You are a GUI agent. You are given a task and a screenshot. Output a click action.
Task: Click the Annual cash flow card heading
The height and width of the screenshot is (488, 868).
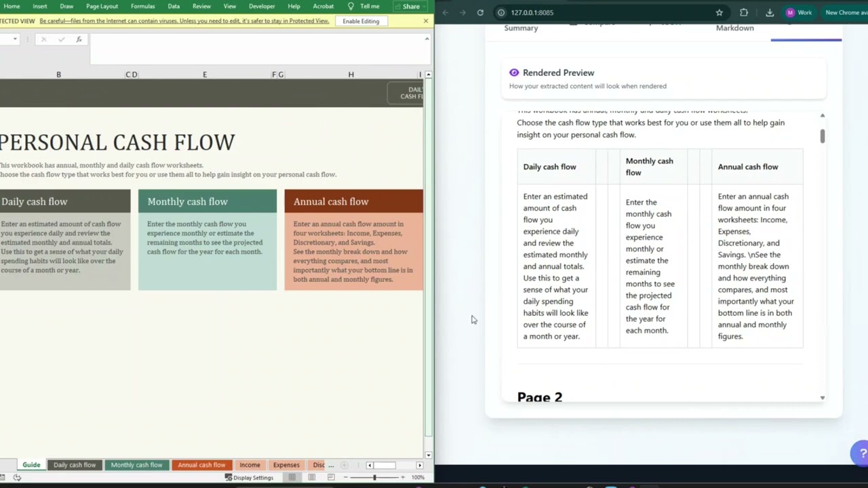point(331,201)
